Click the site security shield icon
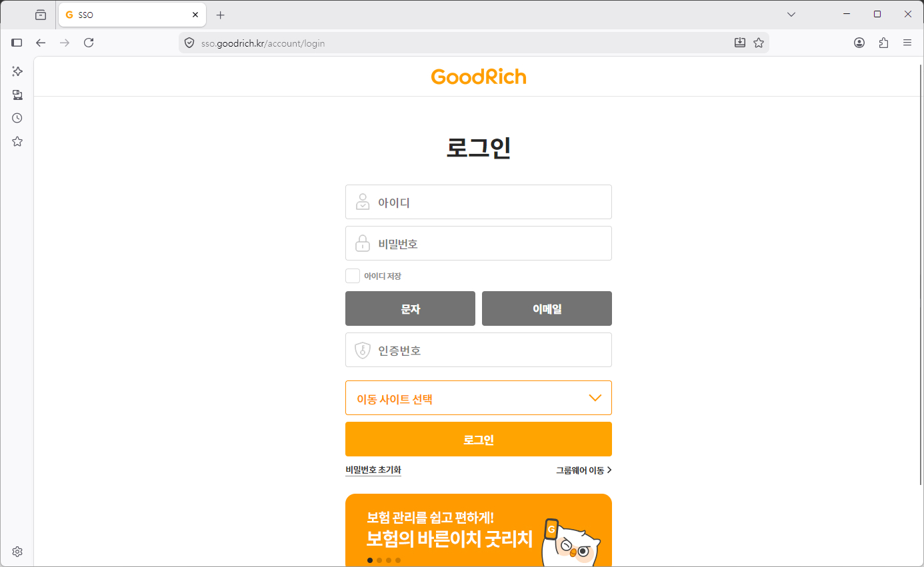 click(x=189, y=43)
